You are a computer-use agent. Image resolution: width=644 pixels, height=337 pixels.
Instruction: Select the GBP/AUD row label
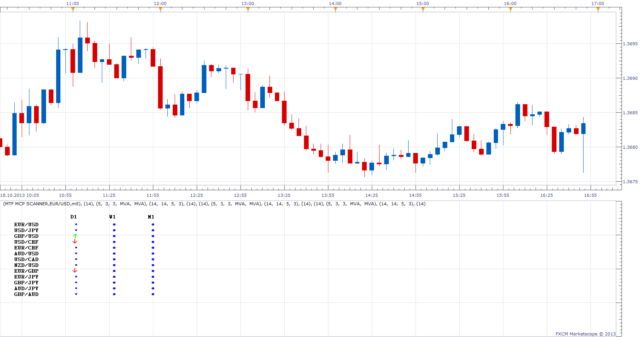26,294
